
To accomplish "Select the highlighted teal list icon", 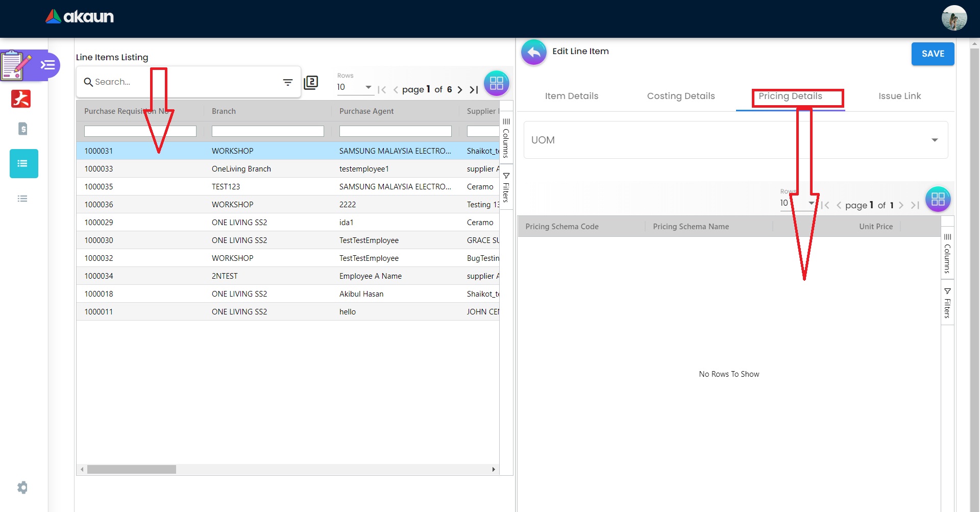I will pyautogui.click(x=23, y=164).
